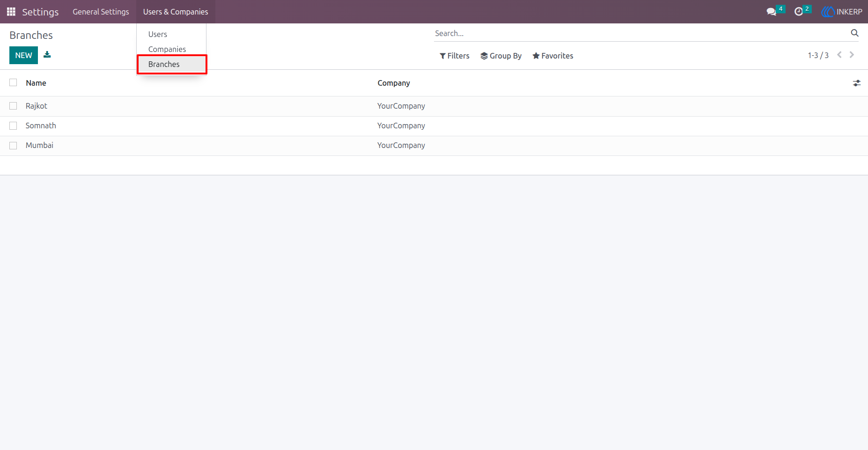Open the conversations chat icon

[771, 12]
